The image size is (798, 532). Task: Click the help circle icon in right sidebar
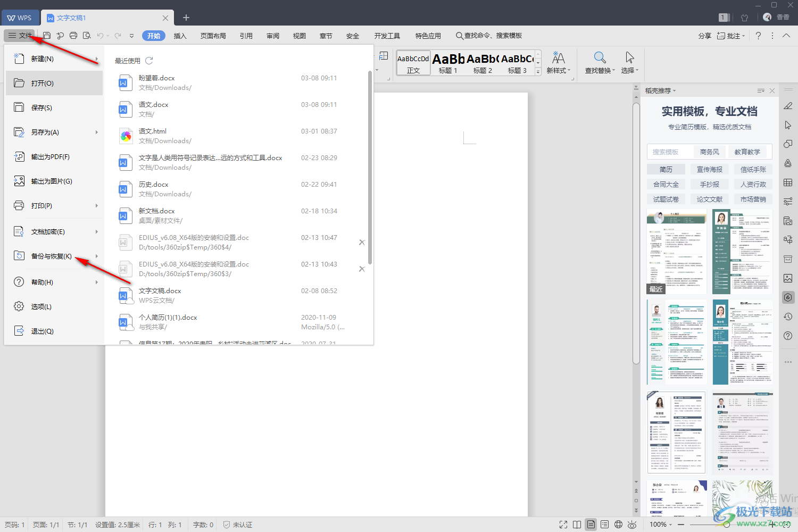(x=788, y=336)
